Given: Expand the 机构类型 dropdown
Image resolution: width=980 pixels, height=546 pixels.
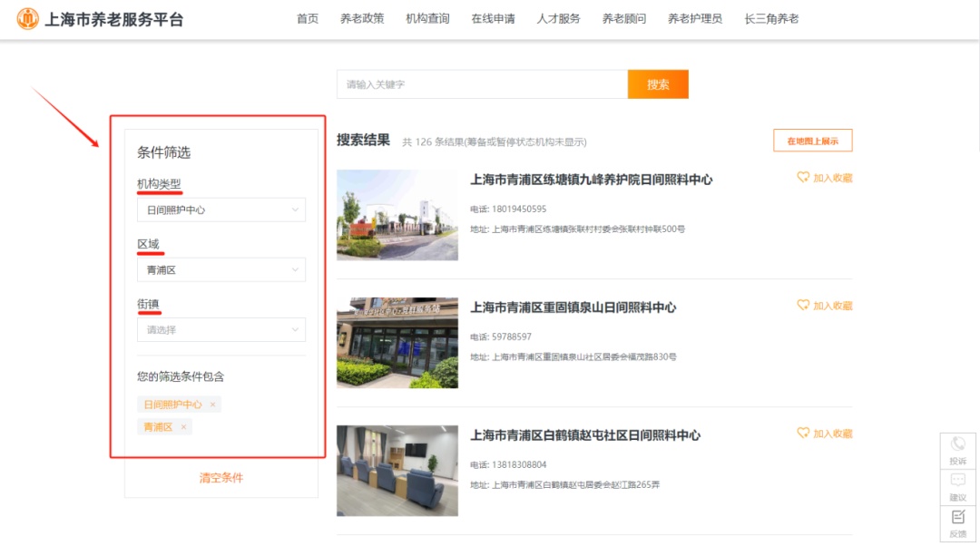Looking at the screenshot, I should coord(221,210).
